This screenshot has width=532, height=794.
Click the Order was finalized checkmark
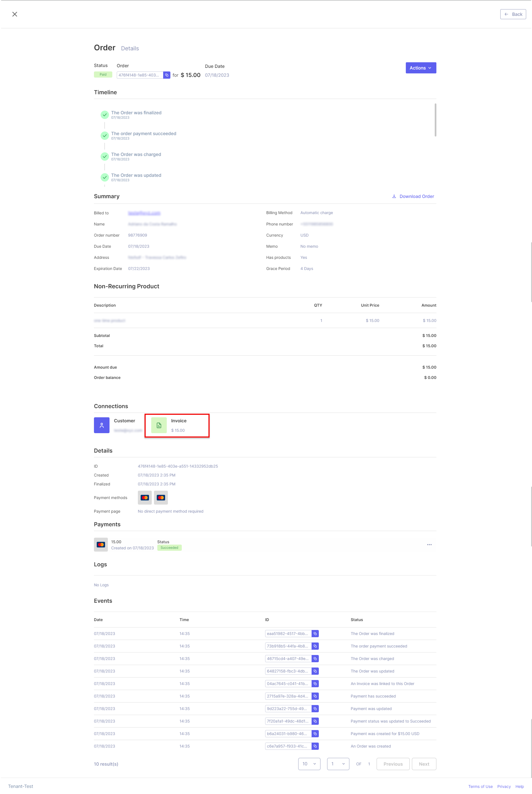pos(105,115)
